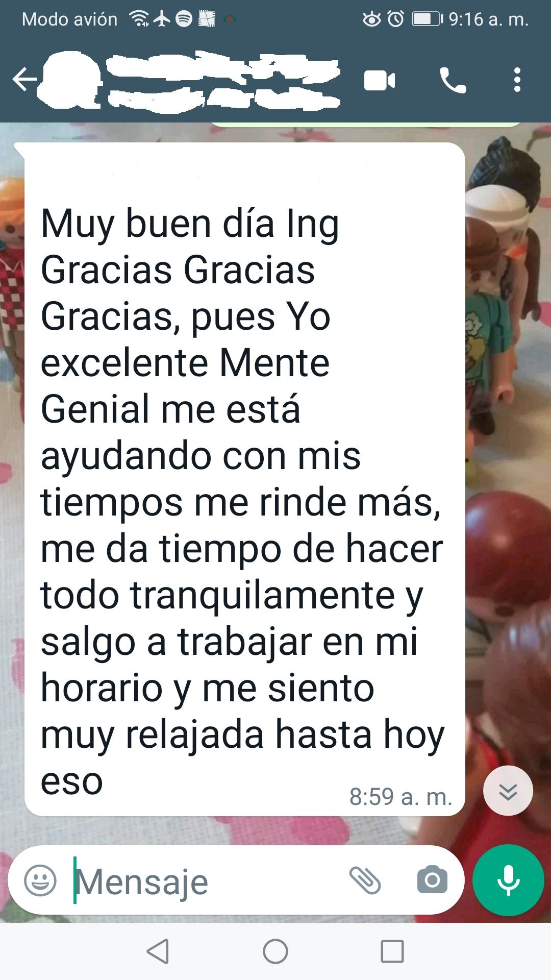This screenshot has width=551, height=980.
Task: Start a voice call using the phone icon
Action: (453, 81)
